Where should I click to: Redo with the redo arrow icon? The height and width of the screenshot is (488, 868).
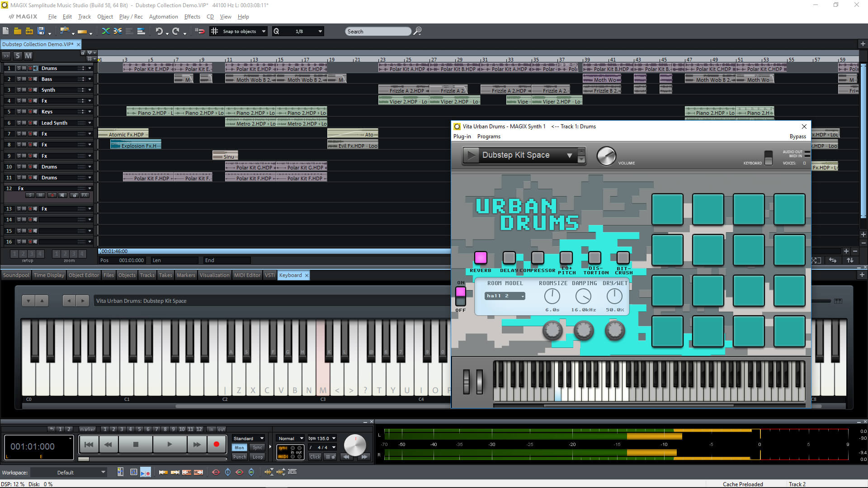[x=176, y=31]
